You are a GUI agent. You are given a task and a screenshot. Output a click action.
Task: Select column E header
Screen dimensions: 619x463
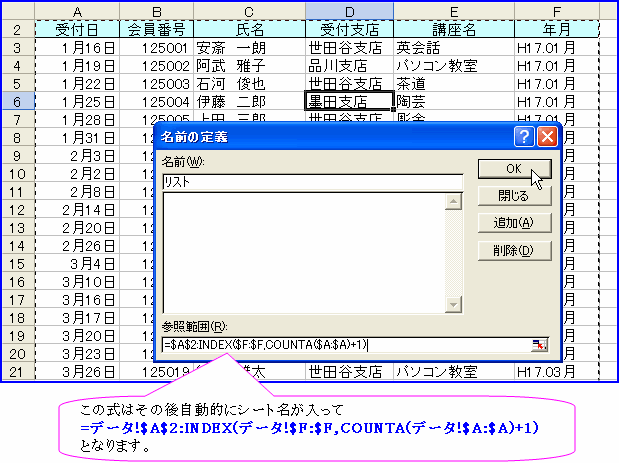click(454, 12)
